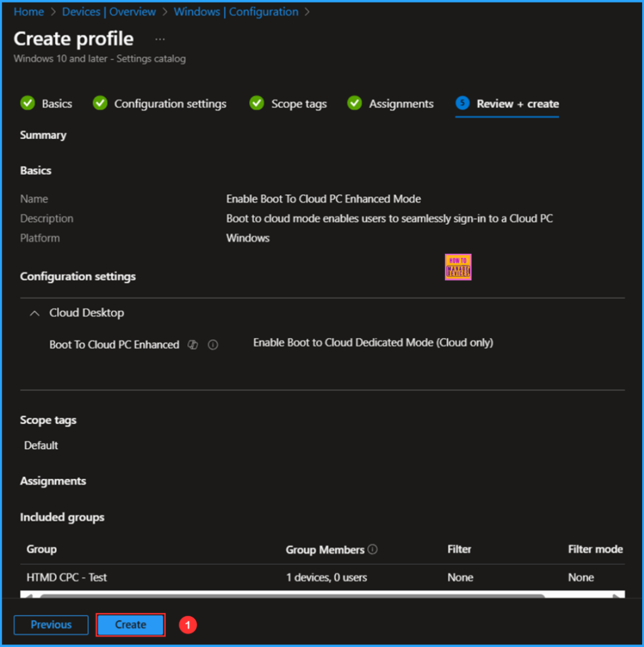Select the Assignments tab
This screenshot has height=647, width=644.
(x=401, y=104)
